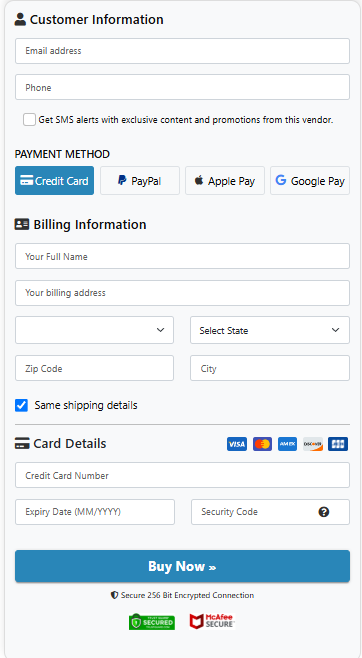Click the Your Full Name field

point(182,256)
